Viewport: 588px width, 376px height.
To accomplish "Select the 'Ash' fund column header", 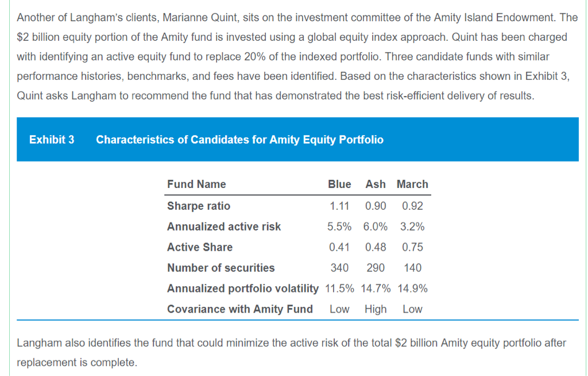I will coord(376,185).
